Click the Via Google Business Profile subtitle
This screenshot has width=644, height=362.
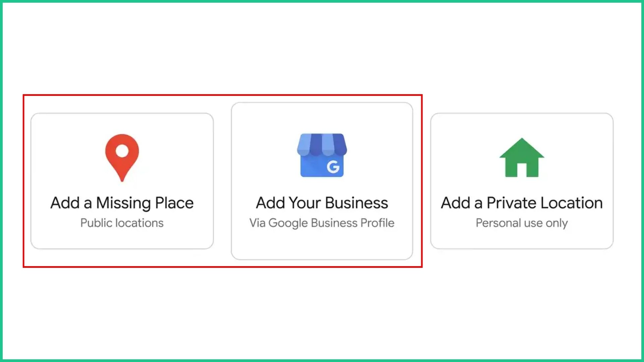click(322, 223)
